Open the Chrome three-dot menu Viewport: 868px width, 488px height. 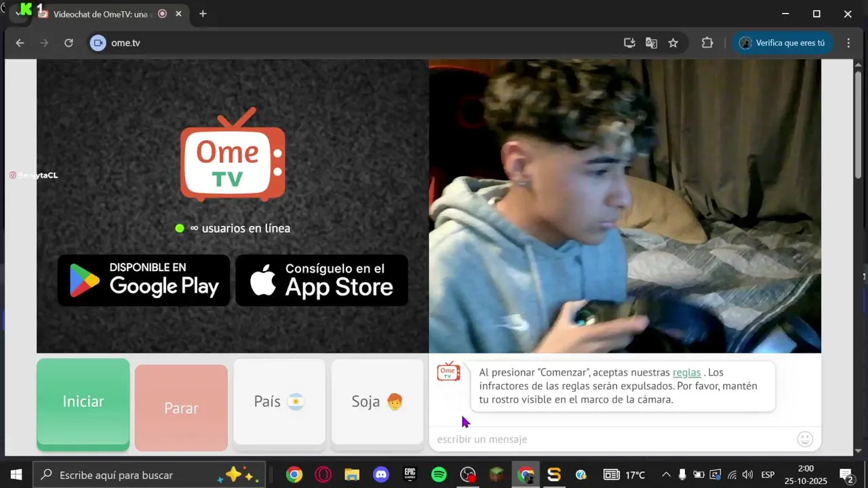click(848, 43)
